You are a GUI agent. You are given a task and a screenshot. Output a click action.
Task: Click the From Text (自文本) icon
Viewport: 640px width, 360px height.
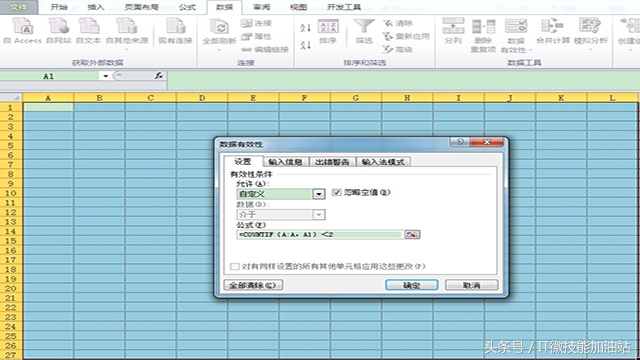89,30
